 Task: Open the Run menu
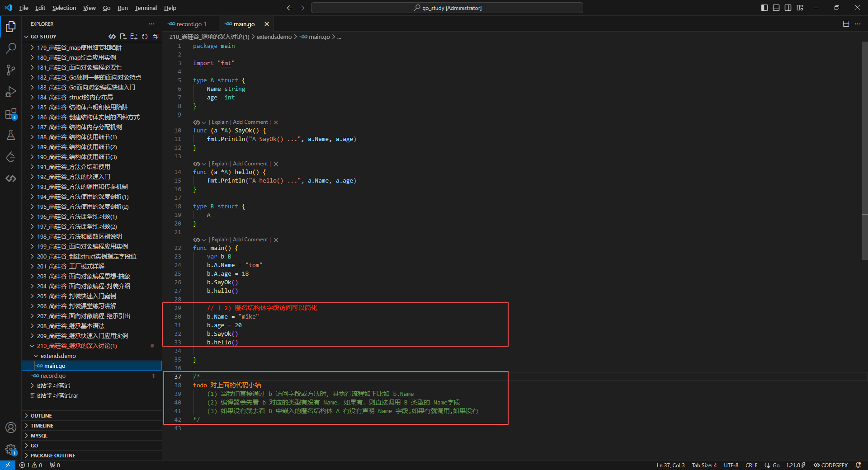[123, 8]
